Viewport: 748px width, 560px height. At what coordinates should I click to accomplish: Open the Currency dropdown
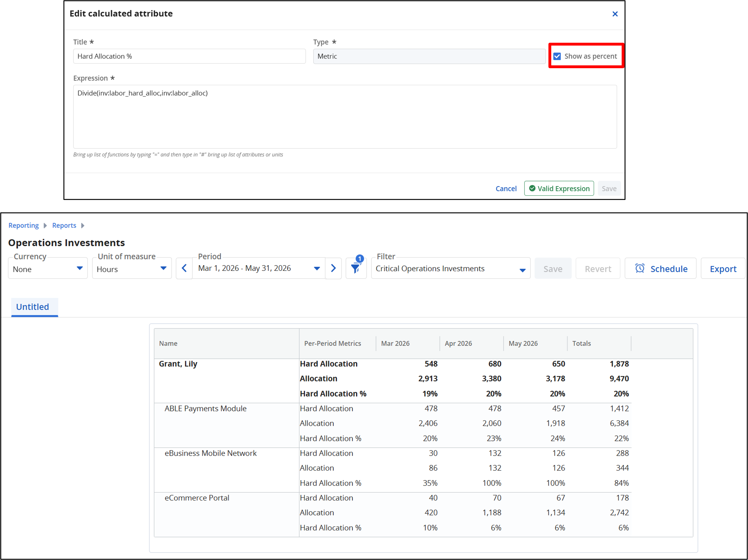tap(48, 268)
